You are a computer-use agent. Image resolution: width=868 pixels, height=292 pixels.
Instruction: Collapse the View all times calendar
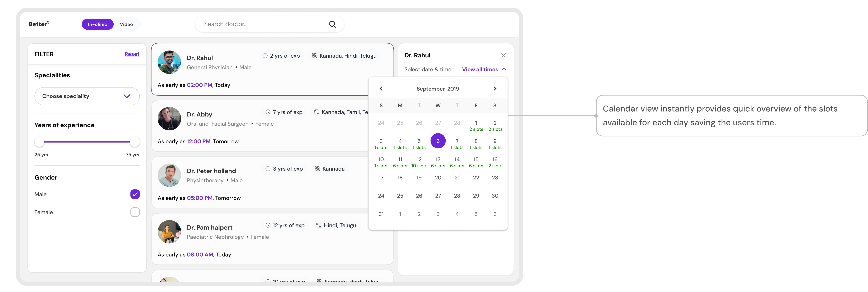(x=484, y=70)
